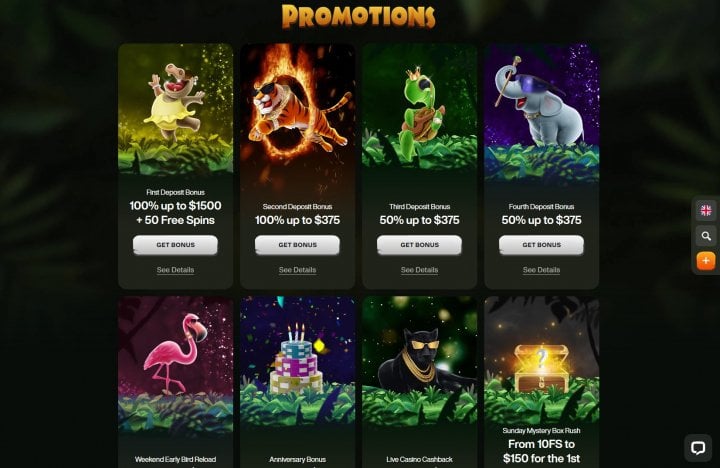See Details of Second Deposit Bonus
Image resolution: width=720 pixels, height=468 pixels.
(298, 270)
